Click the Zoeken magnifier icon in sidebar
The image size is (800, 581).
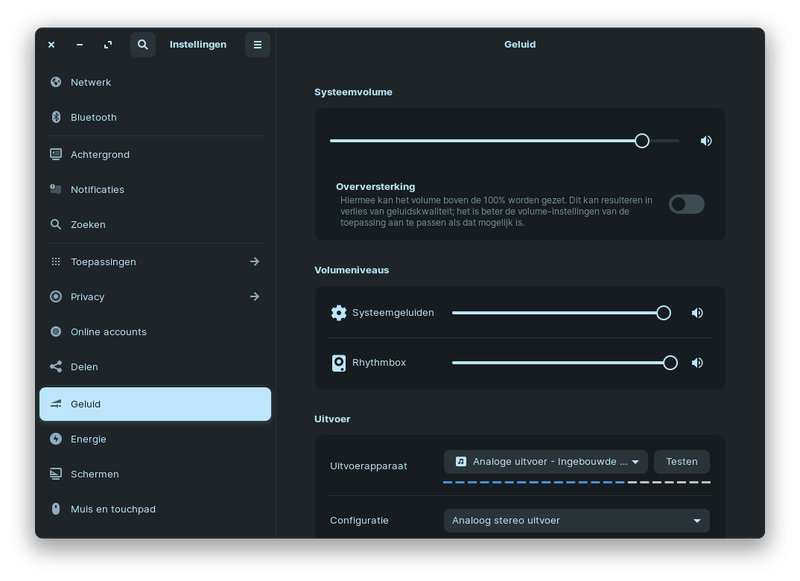click(56, 224)
